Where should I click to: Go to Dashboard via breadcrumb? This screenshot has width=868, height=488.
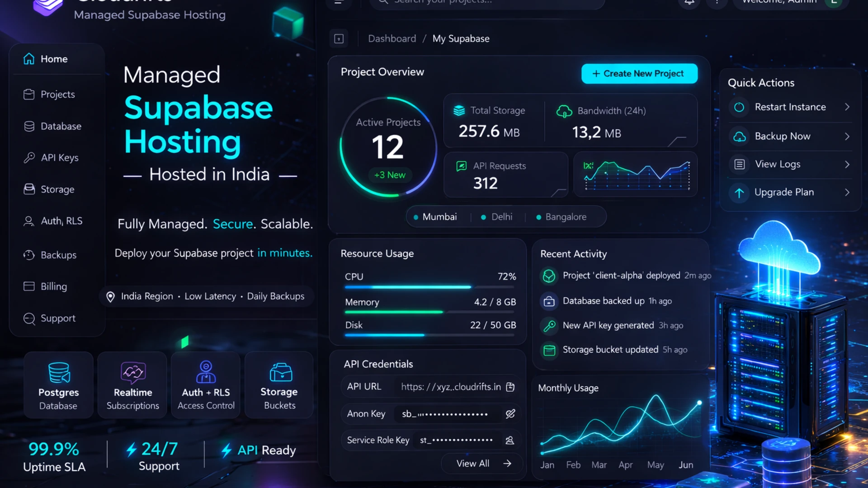coord(392,38)
